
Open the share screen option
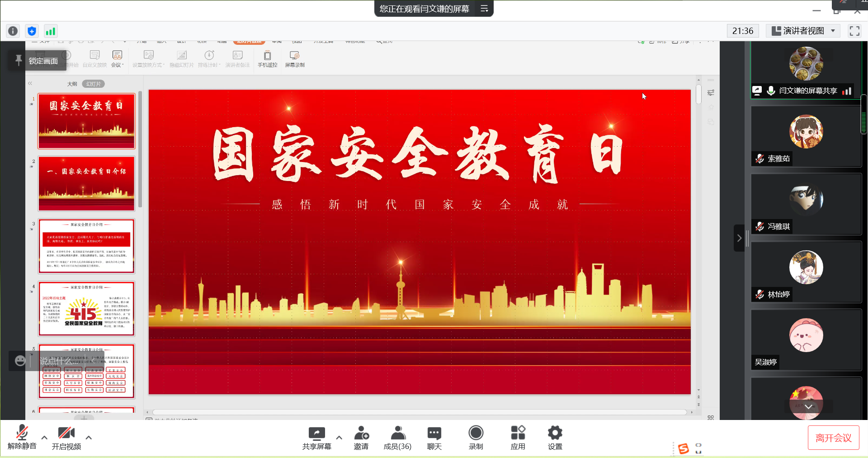(316, 438)
